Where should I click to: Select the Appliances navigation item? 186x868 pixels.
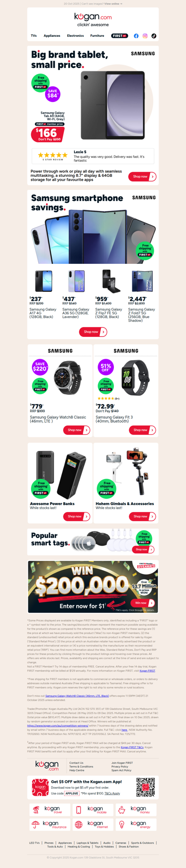coord(52,36)
